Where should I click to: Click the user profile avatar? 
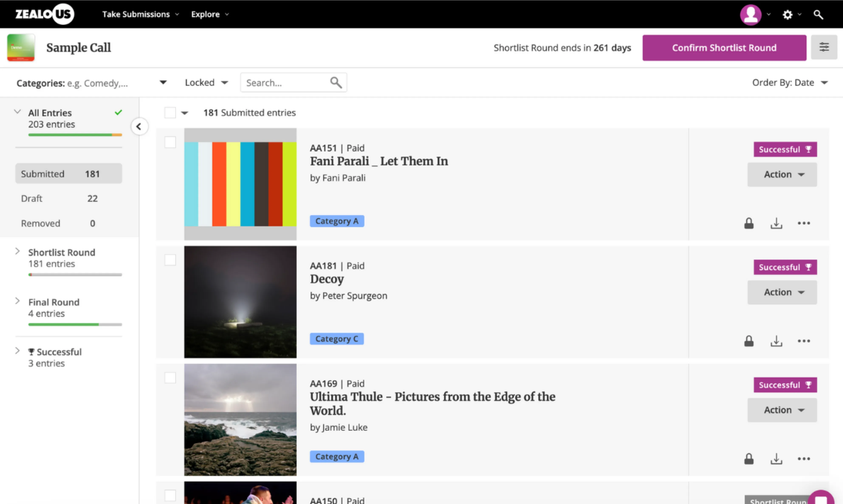(x=751, y=14)
